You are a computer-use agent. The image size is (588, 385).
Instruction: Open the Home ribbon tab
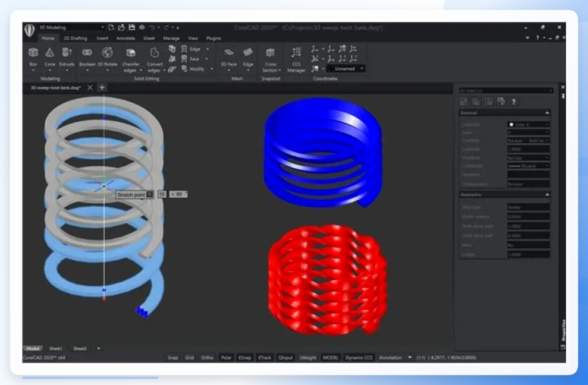point(48,38)
